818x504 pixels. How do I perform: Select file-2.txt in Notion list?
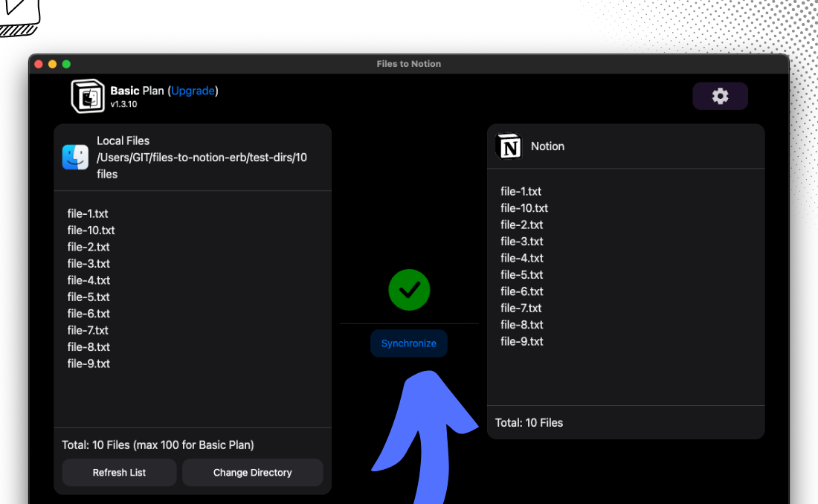point(522,225)
